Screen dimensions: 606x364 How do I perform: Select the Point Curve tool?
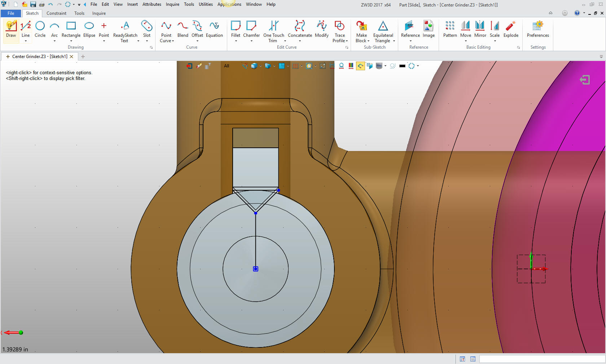pos(166,32)
